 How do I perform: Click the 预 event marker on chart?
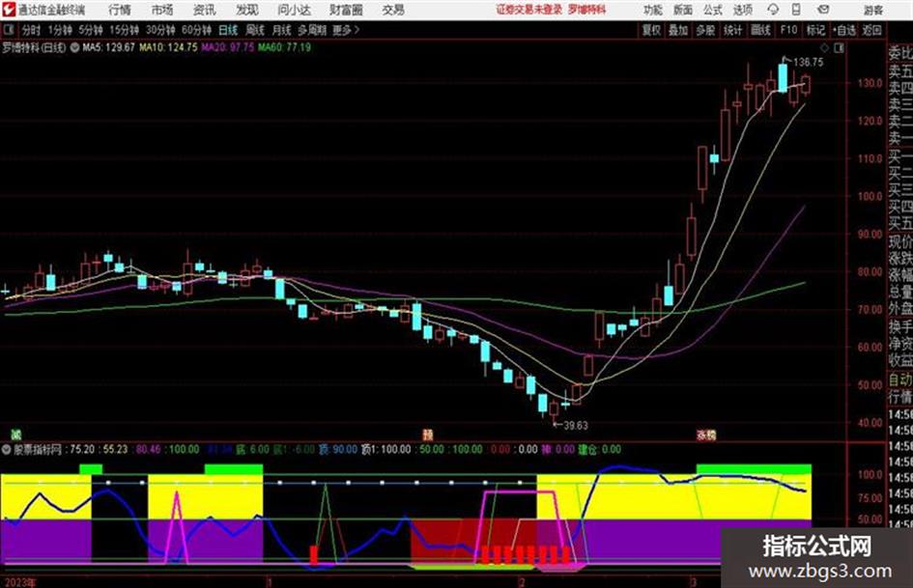(428, 434)
